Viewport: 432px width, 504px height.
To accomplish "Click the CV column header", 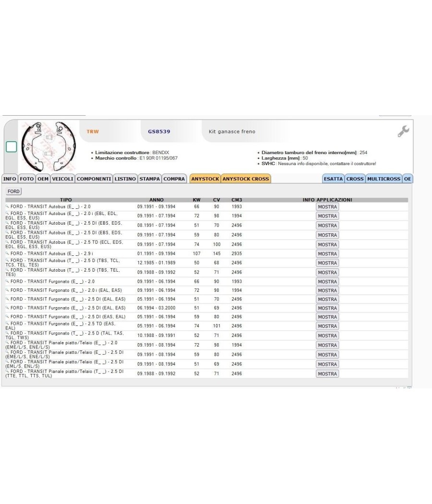I will (x=216, y=200).
